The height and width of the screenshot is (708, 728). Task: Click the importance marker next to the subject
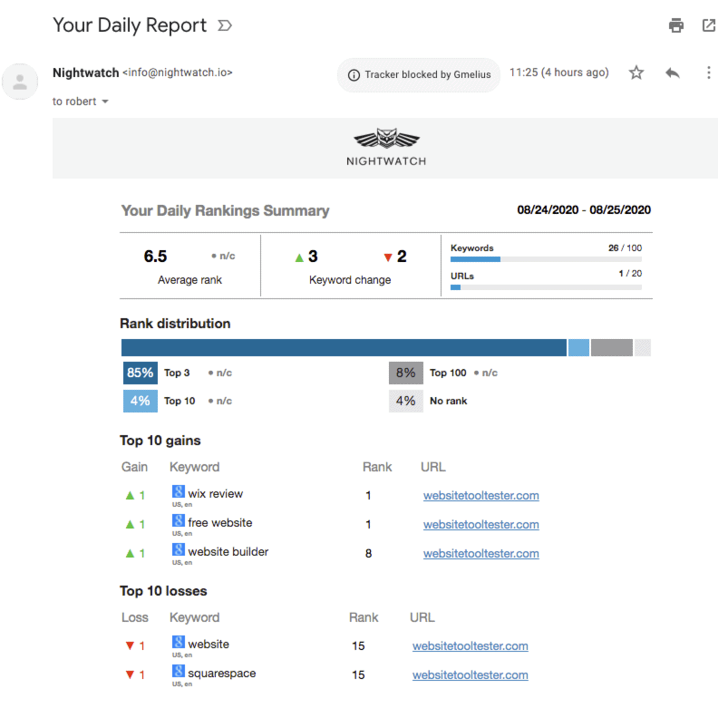point(225,25)
